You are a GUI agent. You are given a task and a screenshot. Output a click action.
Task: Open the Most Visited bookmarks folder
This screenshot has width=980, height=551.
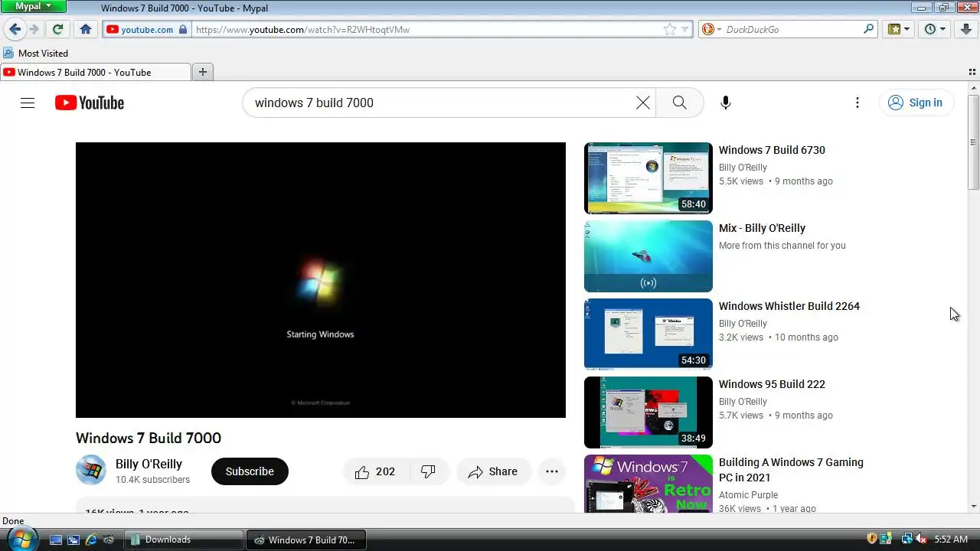click(36, 53)
